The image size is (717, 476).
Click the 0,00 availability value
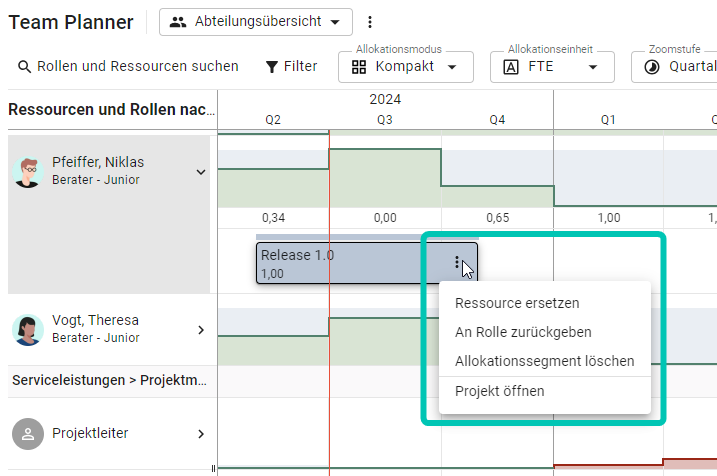pos(385,218)
